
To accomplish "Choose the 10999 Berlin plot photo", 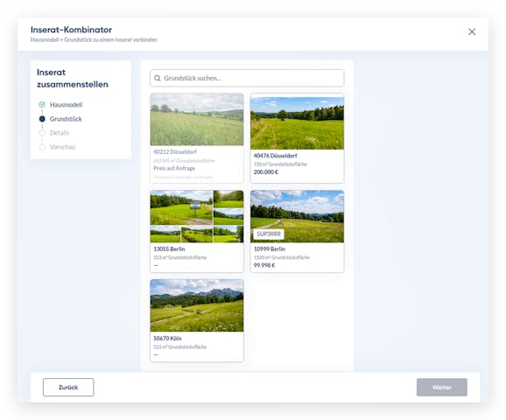I will [x=298, y=216].
